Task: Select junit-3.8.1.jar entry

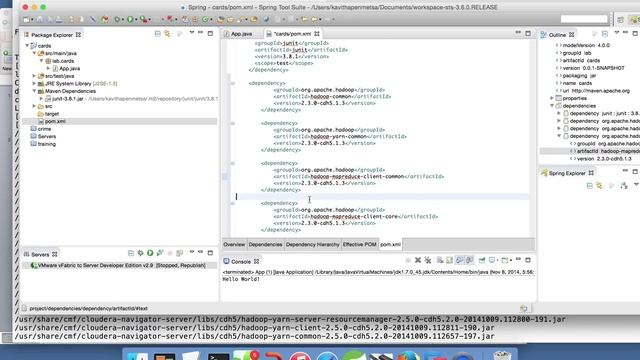Action: [131, 99]
